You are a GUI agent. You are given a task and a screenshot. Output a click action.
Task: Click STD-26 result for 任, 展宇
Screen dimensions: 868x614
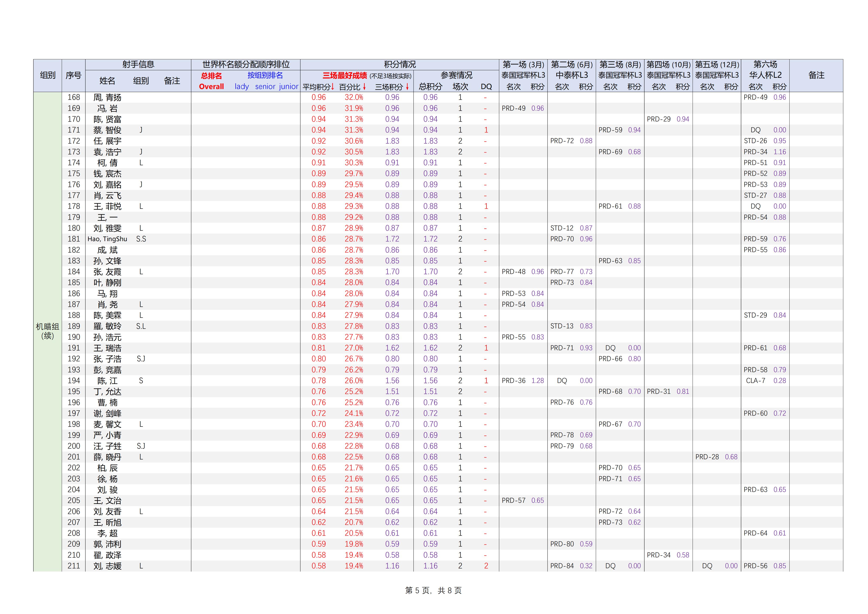tap(755, 141)
